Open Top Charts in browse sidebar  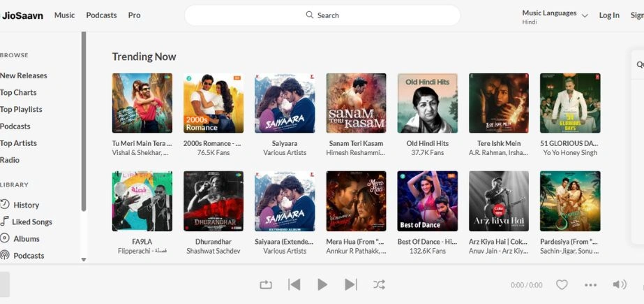(x=18, y=92)
